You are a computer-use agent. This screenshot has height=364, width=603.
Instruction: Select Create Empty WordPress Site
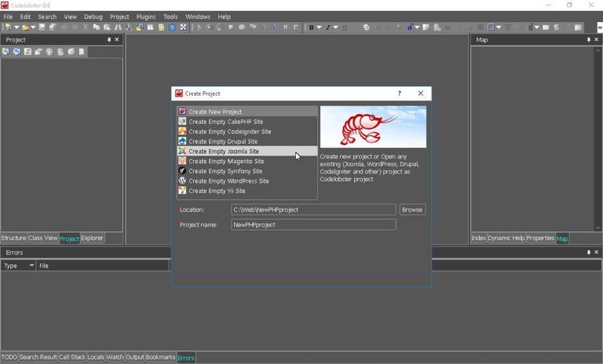coord(247,181)
